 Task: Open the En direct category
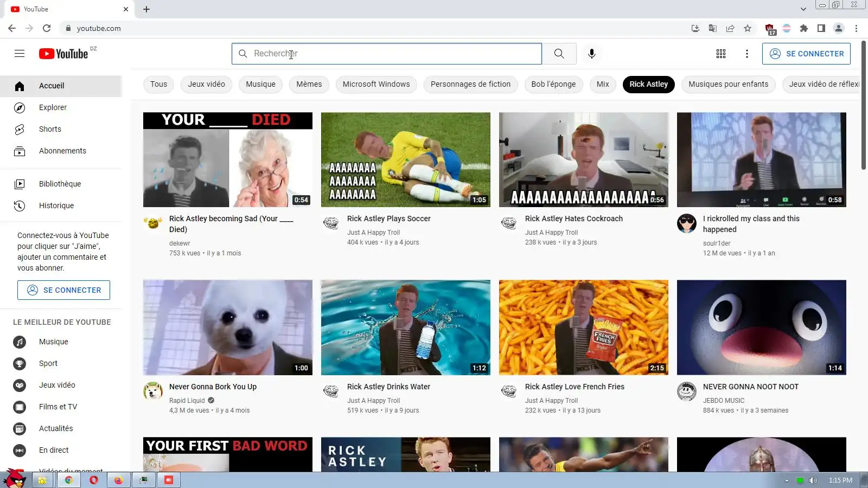tap(61, 450)
